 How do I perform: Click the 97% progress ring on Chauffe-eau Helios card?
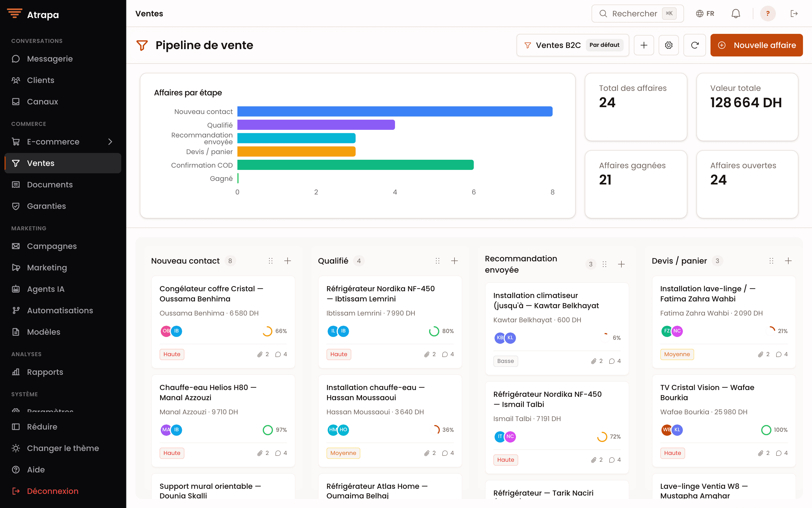tap(267, 430)
